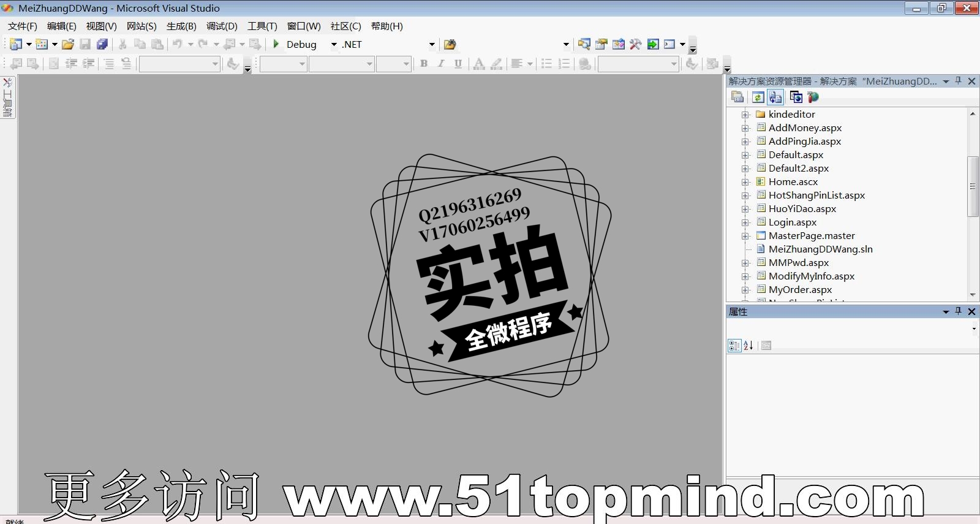
Task: Click the Foreground Color A icon
Action: point(479,64)
